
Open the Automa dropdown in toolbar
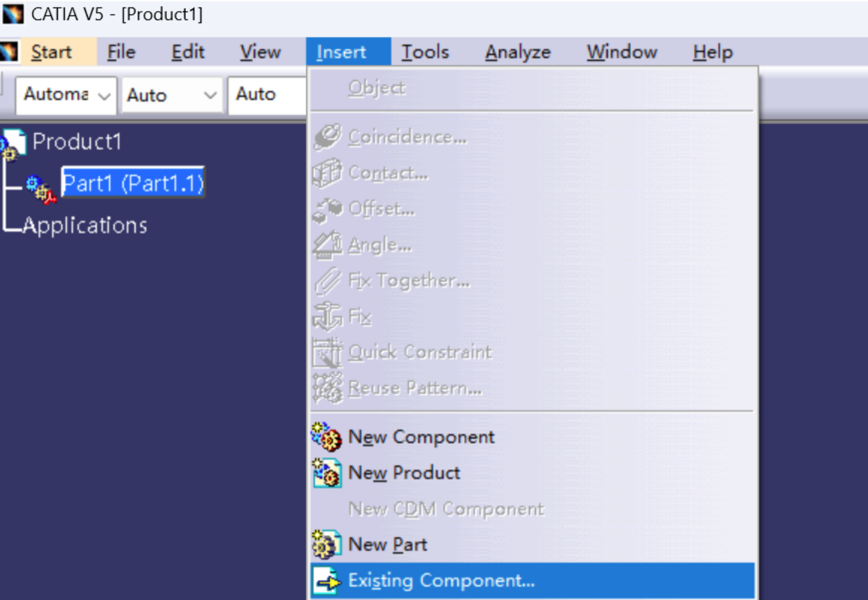[66, 96]
